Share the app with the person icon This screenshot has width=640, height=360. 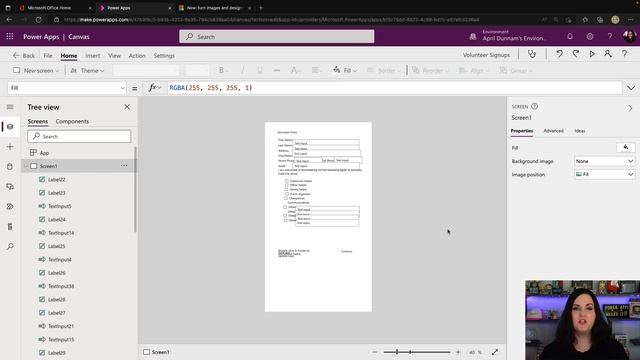click(608, 54)
